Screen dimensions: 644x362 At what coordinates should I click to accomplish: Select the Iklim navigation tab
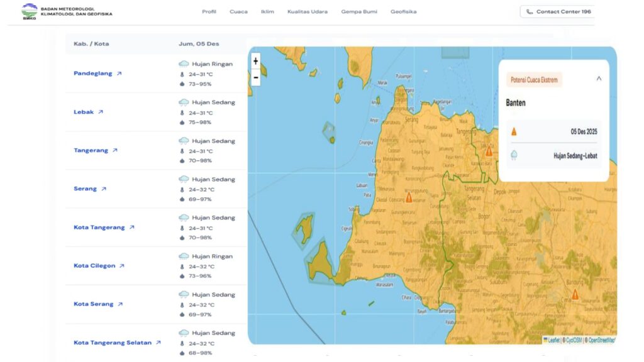[x=267, y=11]
